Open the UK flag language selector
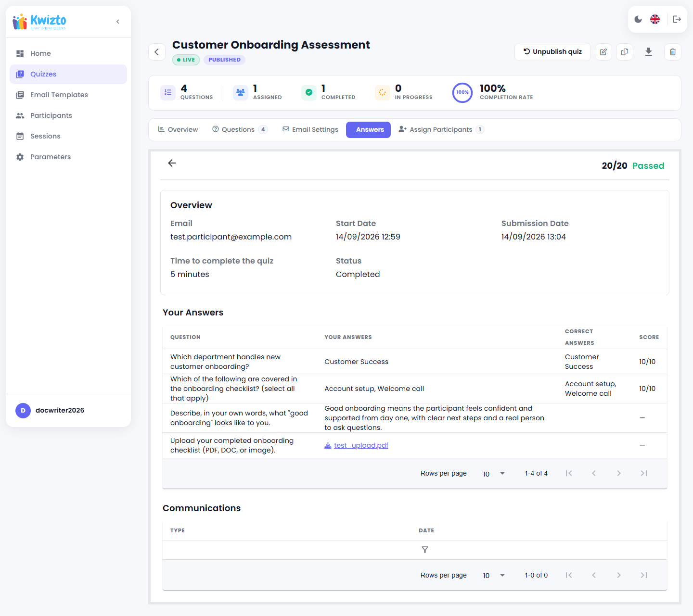Viewport: 693px width, 616px height. click(x=655, y=19)
